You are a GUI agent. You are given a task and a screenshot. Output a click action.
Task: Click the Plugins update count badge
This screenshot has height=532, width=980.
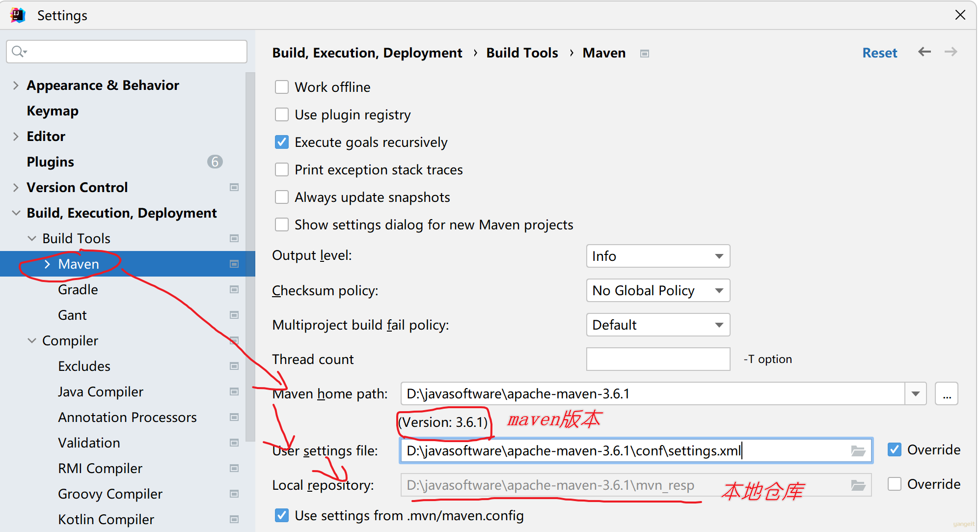point(215,162)
